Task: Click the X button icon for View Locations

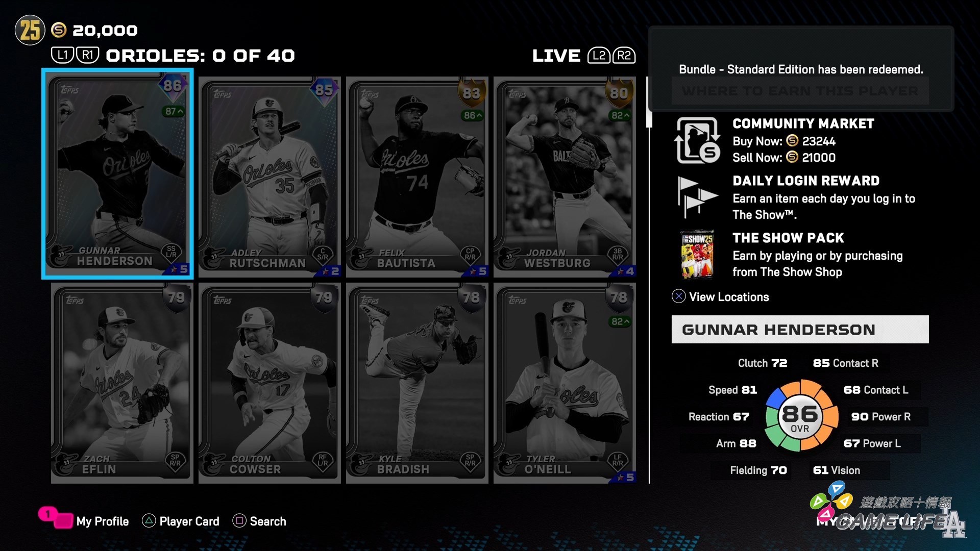Action: (678, 296)
